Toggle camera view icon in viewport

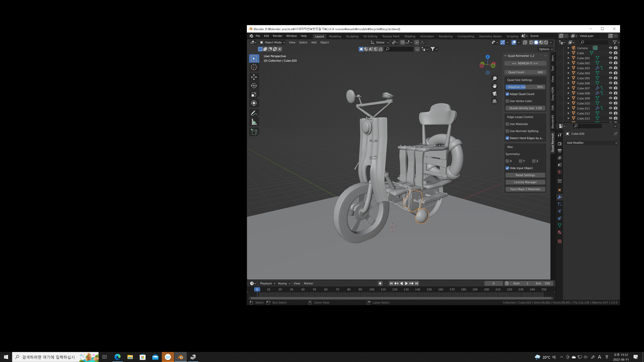click(x=495, y=94)
